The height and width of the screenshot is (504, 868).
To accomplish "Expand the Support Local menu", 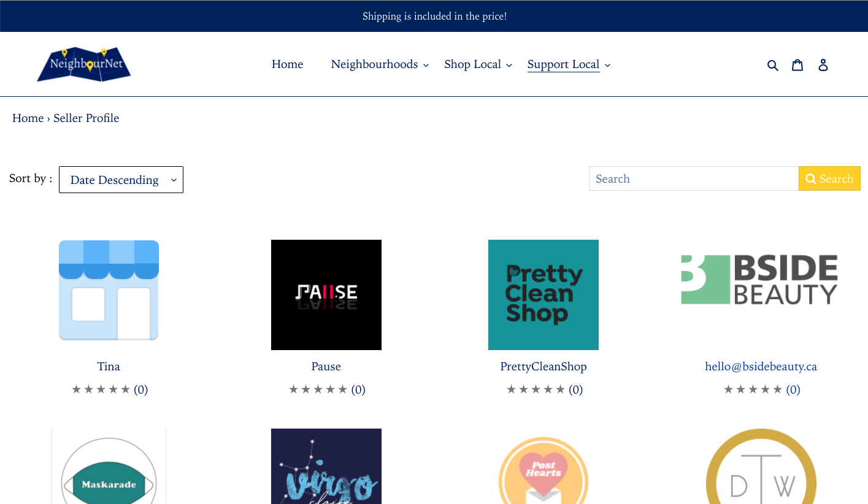I will click(x=569, y=64).
